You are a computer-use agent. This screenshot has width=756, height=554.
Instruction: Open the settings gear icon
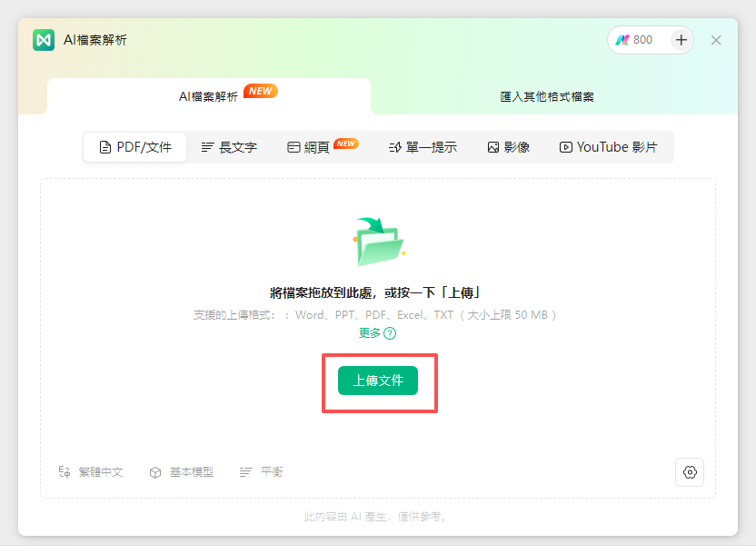[x=690, y=472]
